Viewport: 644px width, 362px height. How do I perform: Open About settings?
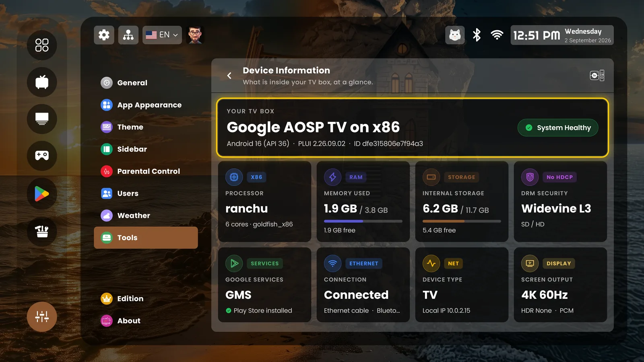(146, 321)
